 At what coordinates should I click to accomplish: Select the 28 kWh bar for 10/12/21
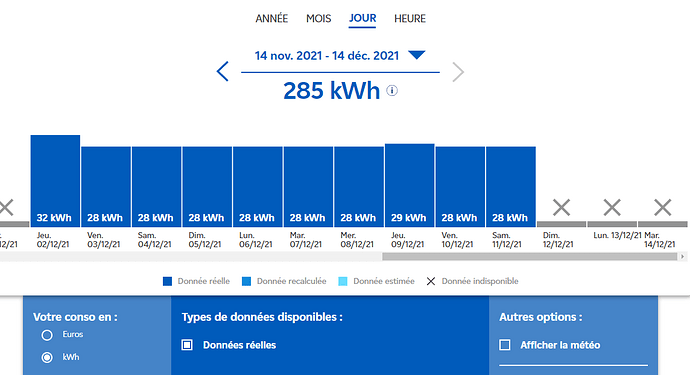click(x=460, y=187)
